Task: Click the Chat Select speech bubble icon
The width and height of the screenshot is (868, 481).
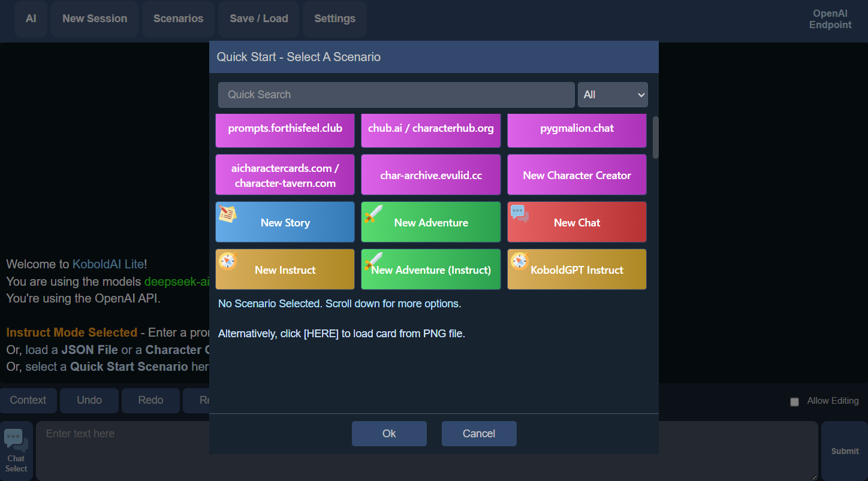Action: point(16,441)
